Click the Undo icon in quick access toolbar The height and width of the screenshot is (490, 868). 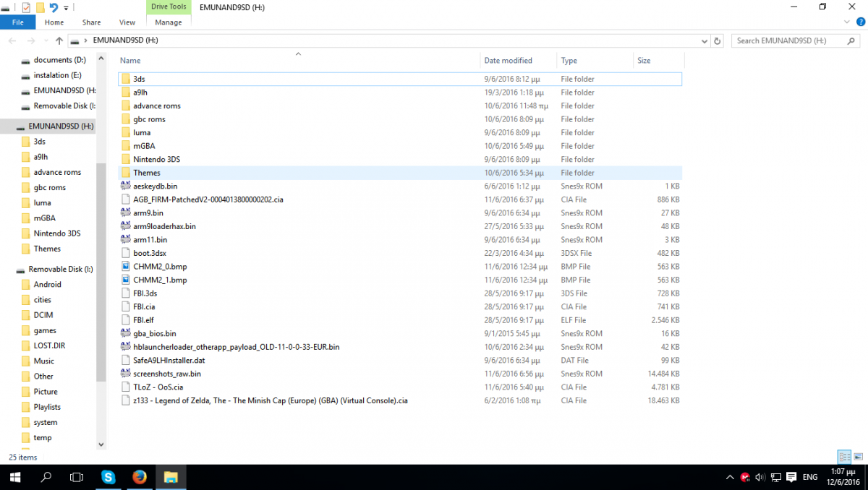(x=54, y=7)
